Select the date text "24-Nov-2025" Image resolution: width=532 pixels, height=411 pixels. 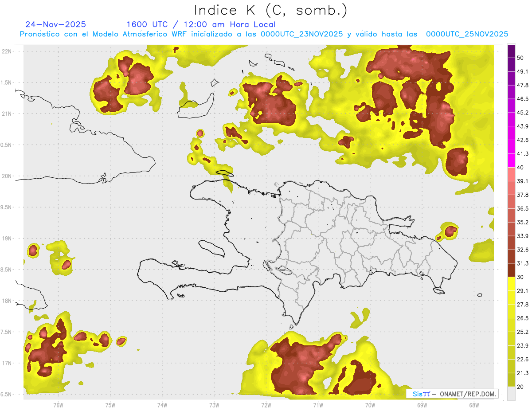click(x=56, y=24)
